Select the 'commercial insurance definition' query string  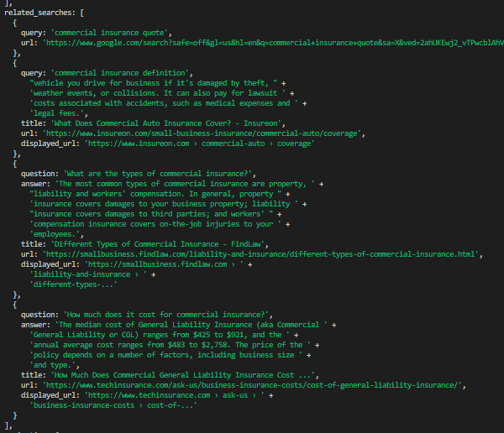tap(120, 73)
